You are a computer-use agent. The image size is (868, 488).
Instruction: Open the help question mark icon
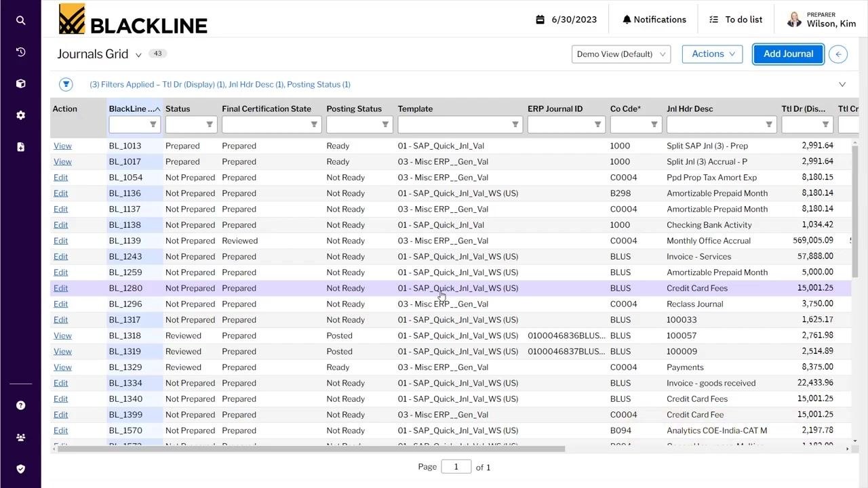pyautogui.click(x=20, y=405)
